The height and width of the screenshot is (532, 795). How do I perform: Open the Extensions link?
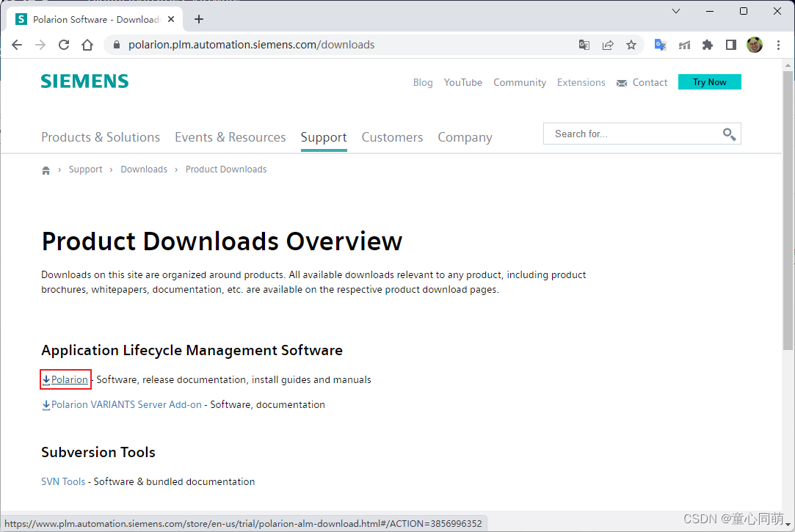pyautogui.click(x=581, y=82)
